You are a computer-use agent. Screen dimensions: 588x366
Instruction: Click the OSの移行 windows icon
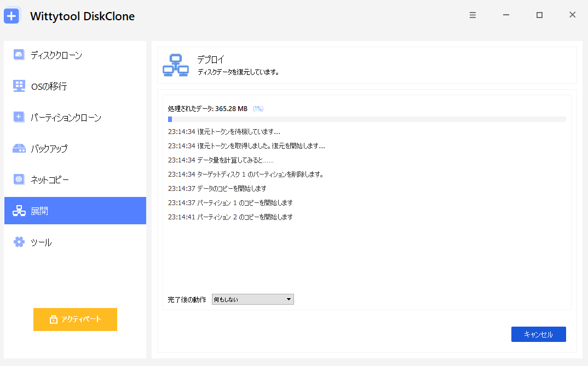(x=19, y=86)
